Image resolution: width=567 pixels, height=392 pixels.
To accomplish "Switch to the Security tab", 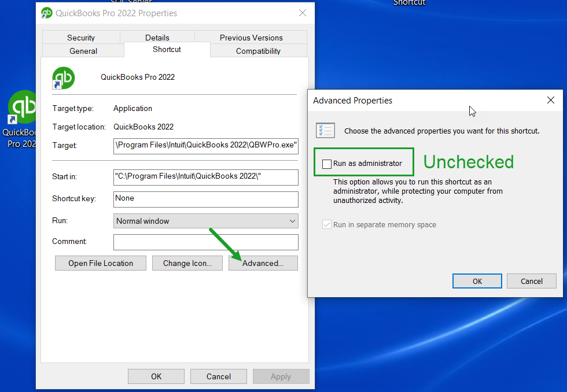I will pyautogui.click(x=81, y=38).
